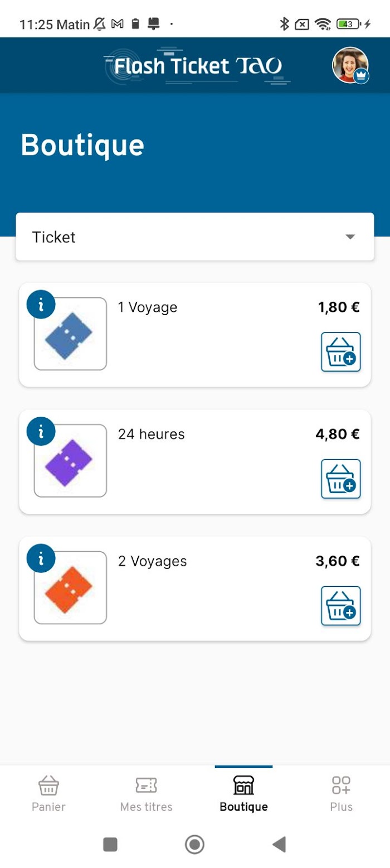The width and height of the screenshot is (390, 868).
Task: Tap the blue 1 Voyage ticket thumbnail
Action: pos(70,334)
